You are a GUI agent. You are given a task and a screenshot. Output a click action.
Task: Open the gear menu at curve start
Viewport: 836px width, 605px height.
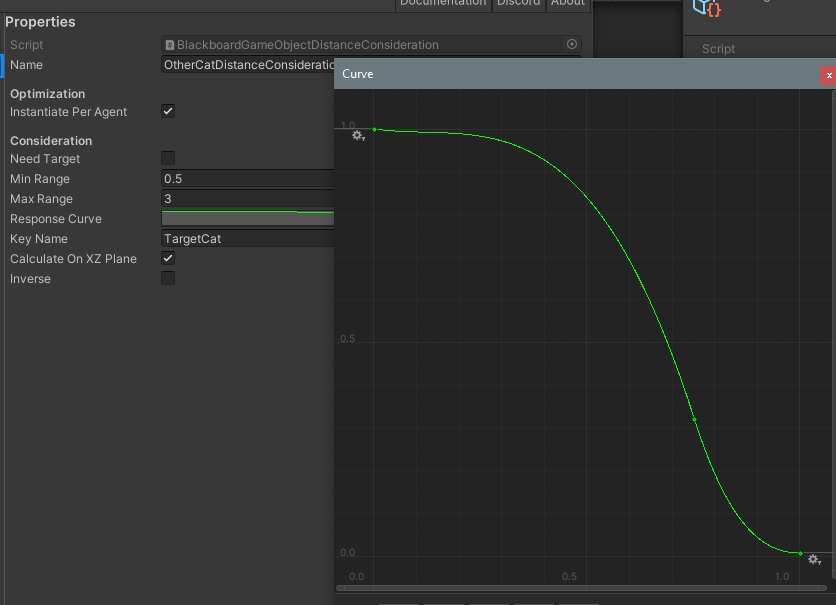coord(358,136)
